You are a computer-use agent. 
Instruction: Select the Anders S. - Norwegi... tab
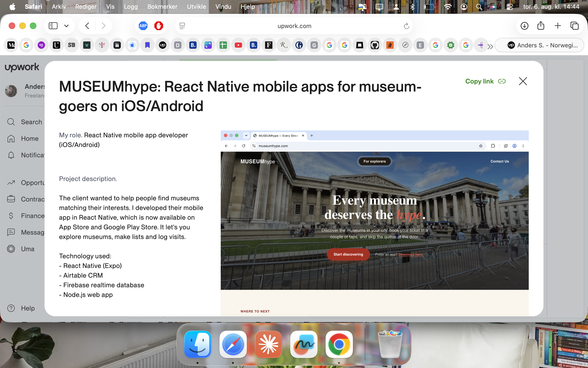(539, 45)
